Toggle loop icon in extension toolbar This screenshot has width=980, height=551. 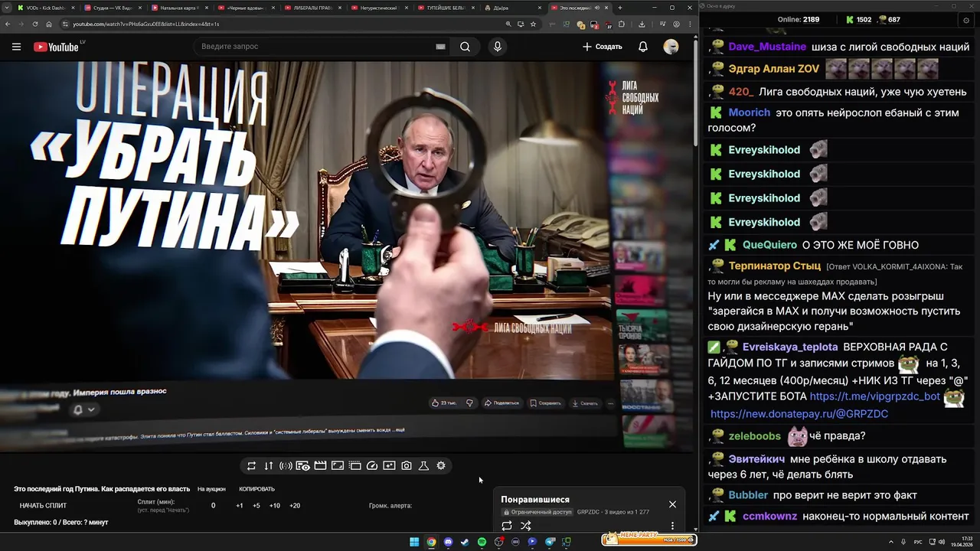[x=251, y=465]
